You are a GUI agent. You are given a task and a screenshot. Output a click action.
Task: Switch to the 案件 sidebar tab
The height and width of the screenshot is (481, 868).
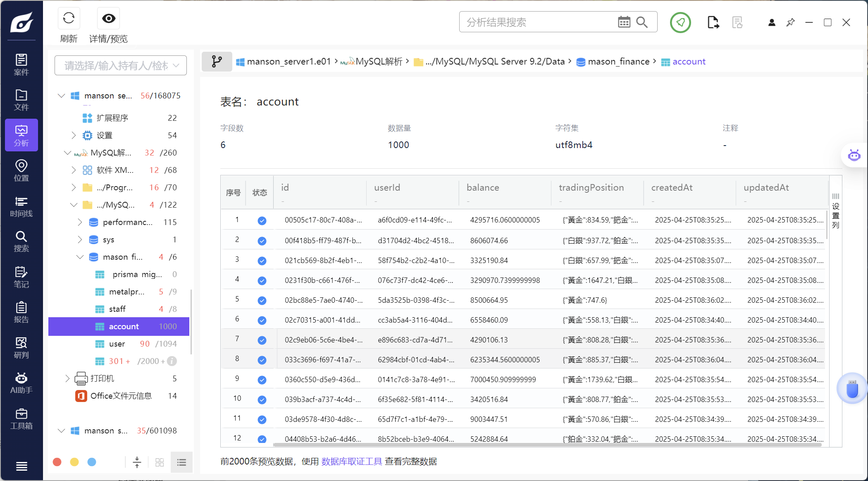tap(21, 65)
